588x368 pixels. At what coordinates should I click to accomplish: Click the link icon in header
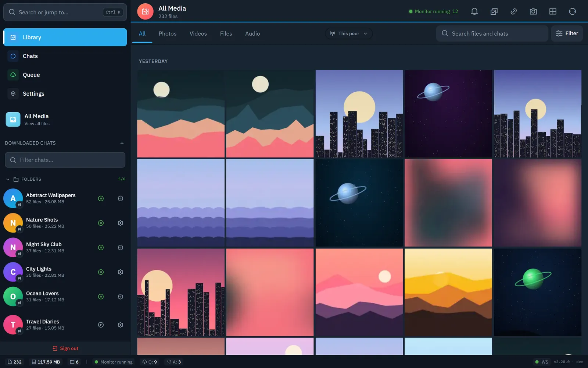(x=514, y=11)
